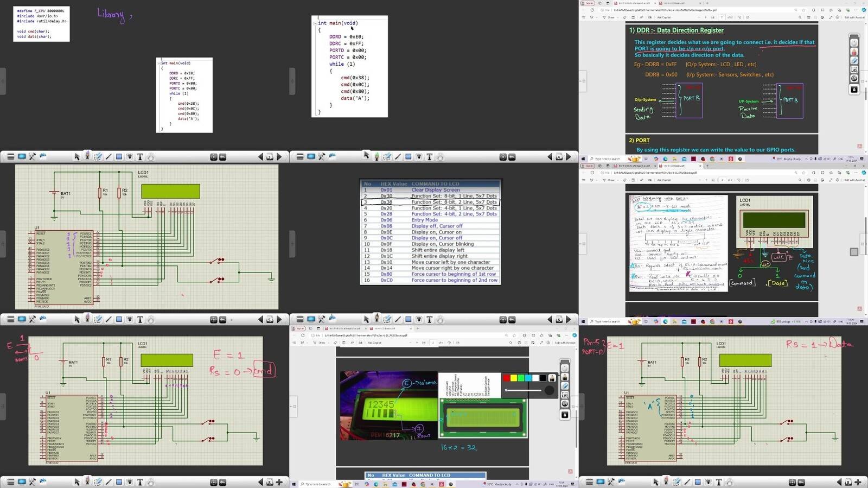The image size is (868, 488).
Task: Click the screen display icon in page 4 toolbar
Action: pos(311,157)
